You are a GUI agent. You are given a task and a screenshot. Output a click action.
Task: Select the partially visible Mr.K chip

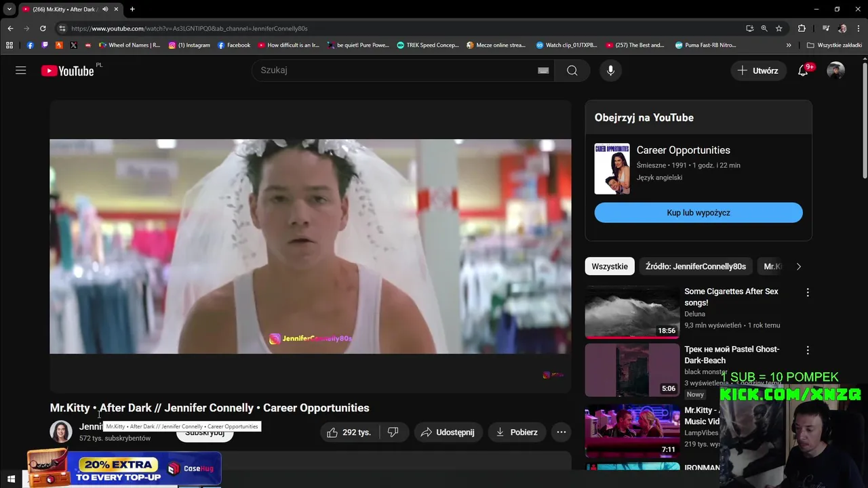(x=772, y=266)
